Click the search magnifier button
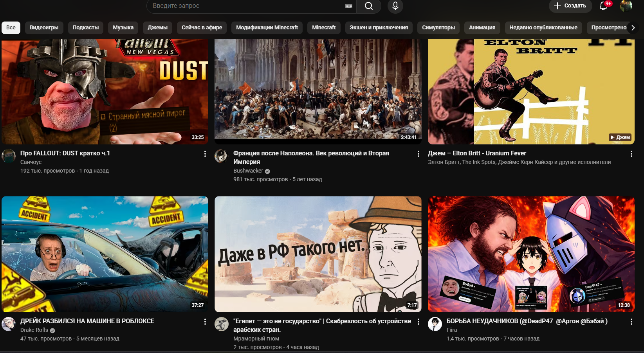 click(368, 6)
